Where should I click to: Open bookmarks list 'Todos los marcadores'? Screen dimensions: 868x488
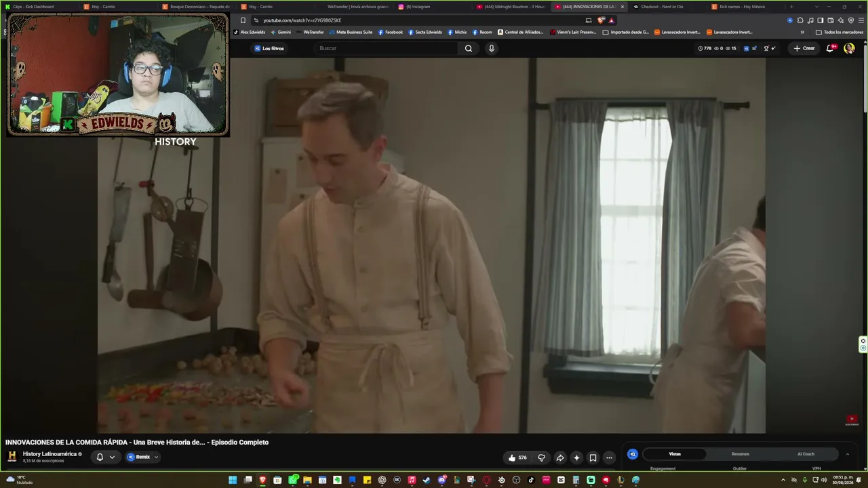(x=840, y=32)
